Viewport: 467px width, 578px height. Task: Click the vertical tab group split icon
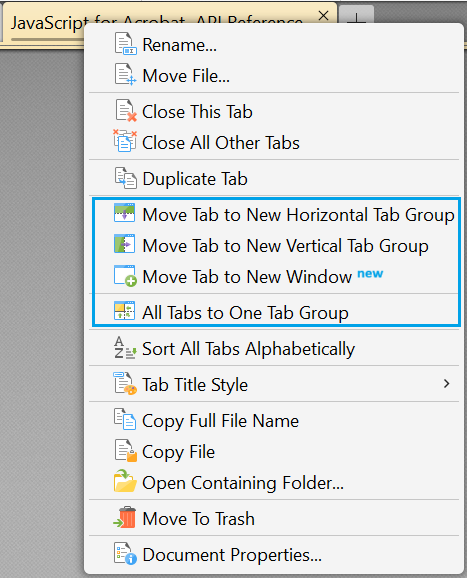tap(125, 244)
